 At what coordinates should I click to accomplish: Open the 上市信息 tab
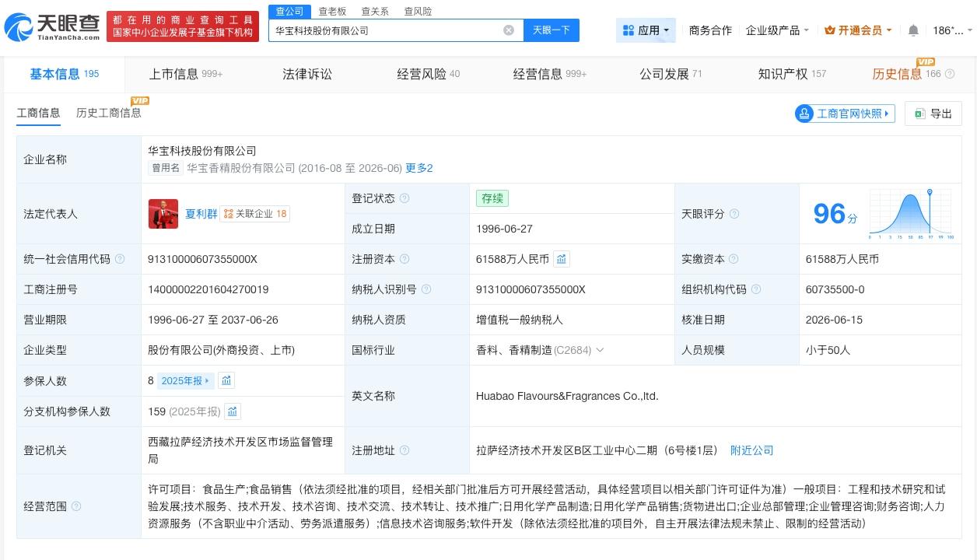pos(186,74)
